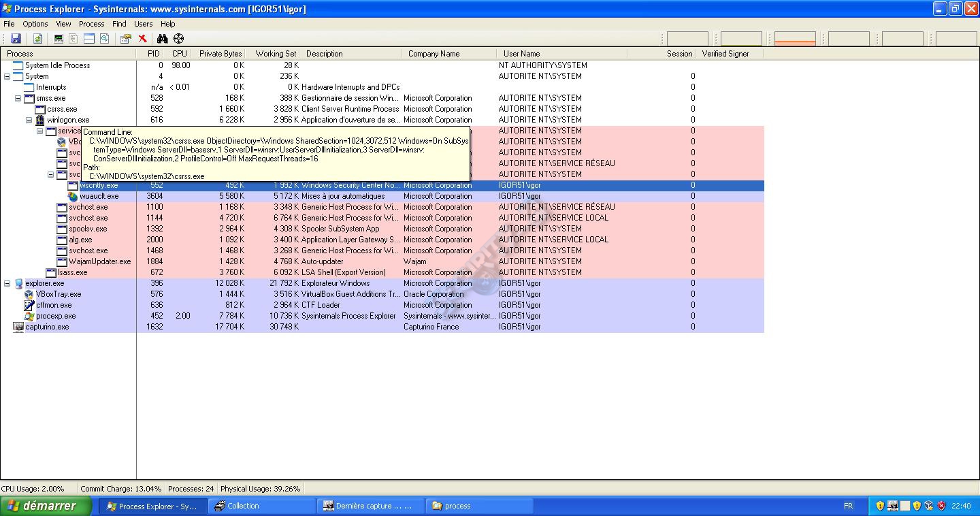Collapse the System process tree node
Screen dimensions: 980x516
coord(7,76)
